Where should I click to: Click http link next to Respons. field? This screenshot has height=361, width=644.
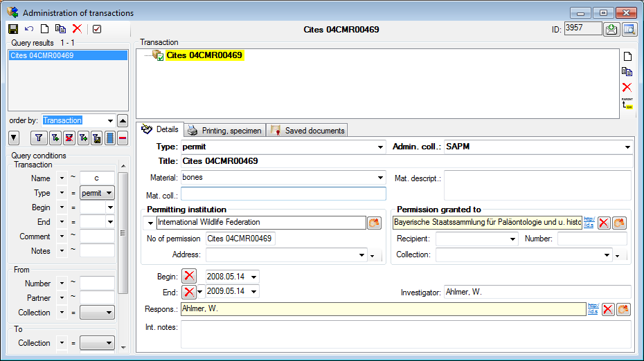tap(592, 309)
